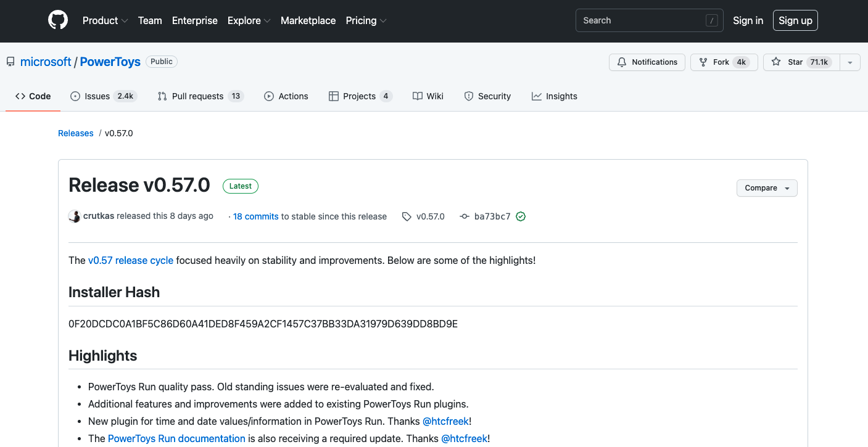
Task: Open the Issues tab
Action: click(x=104, y=96)
